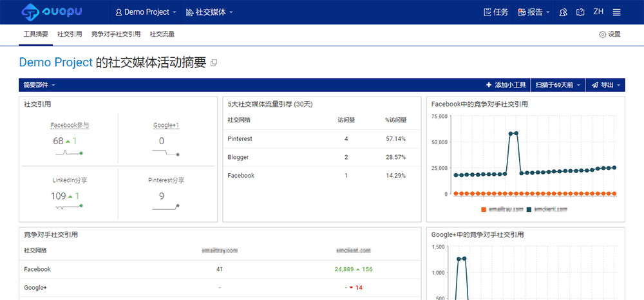Open the 社交媒体 module dropdown
This screenshot has height=300, width=644.
tap(209, 12)
